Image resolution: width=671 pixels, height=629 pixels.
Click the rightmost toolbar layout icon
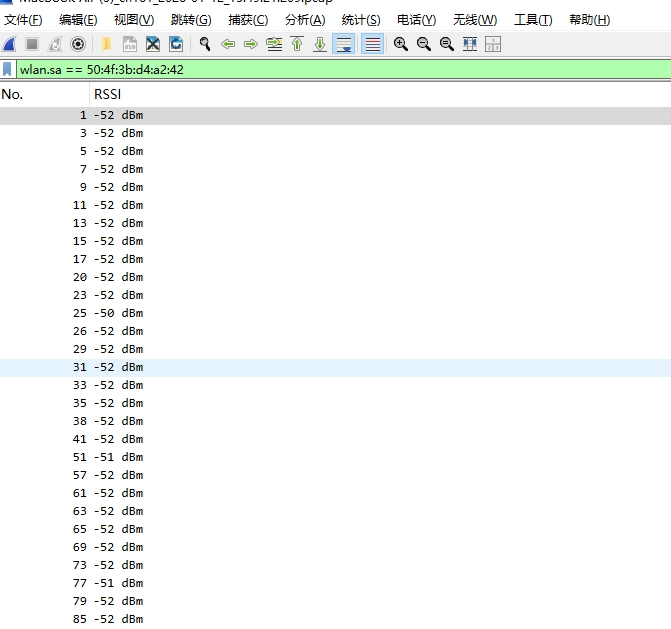[493, 44]
